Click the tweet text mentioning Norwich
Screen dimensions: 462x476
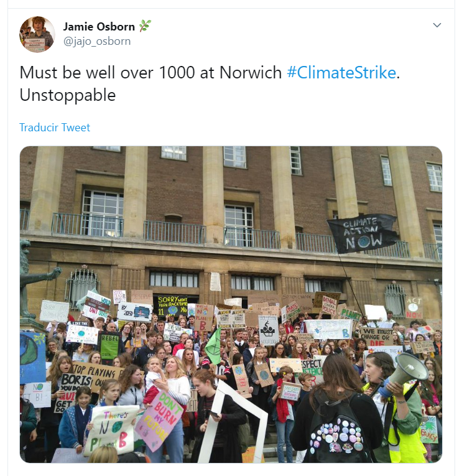coord(210,83)
